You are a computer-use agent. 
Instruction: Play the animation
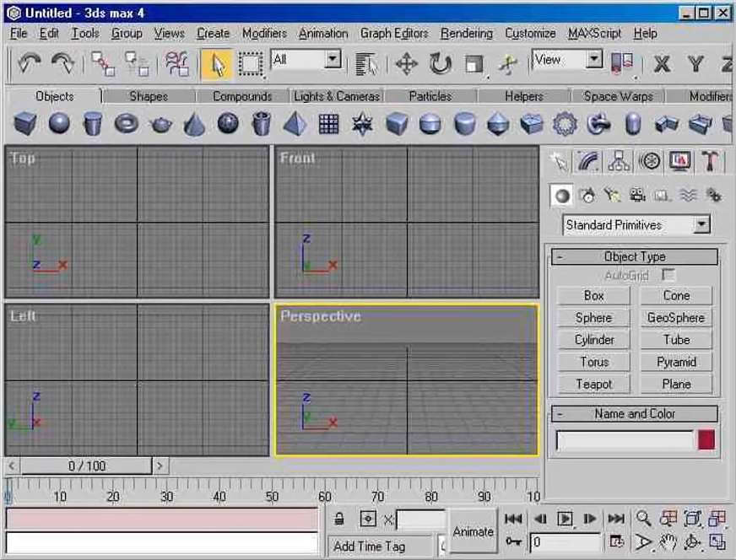click(x=565, y=519)
